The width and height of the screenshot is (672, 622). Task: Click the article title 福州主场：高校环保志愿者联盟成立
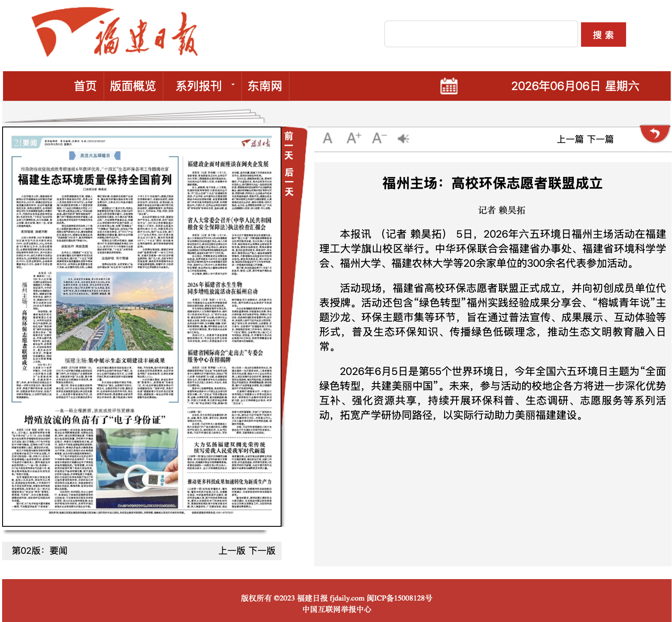pos(492,183)
